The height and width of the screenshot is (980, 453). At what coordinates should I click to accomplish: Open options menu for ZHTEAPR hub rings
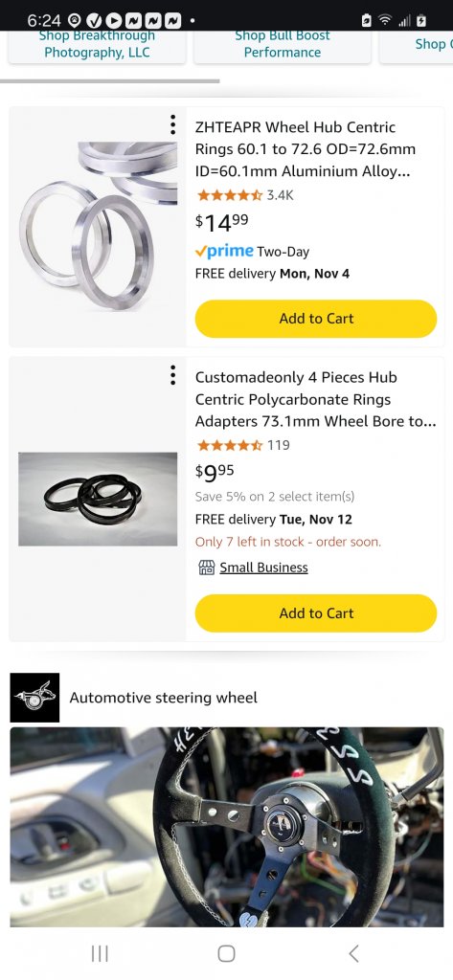coord(172,124)
